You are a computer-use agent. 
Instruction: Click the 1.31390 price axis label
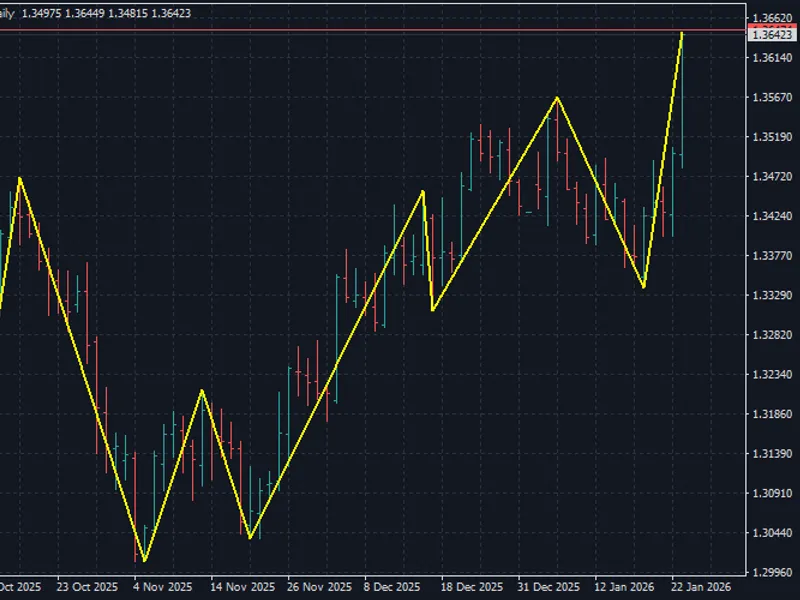tap(772, 454)
